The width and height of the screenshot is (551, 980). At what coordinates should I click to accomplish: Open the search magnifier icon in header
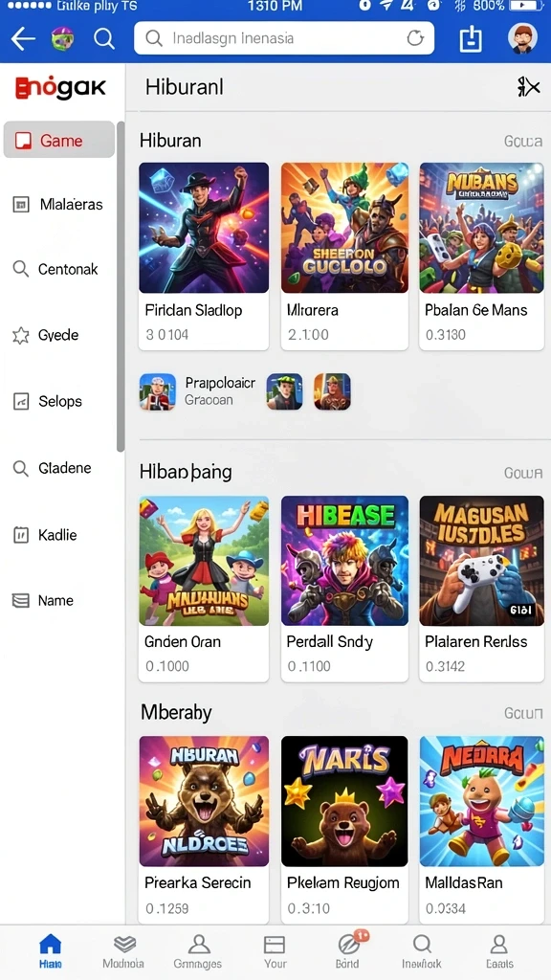(104, 38)
